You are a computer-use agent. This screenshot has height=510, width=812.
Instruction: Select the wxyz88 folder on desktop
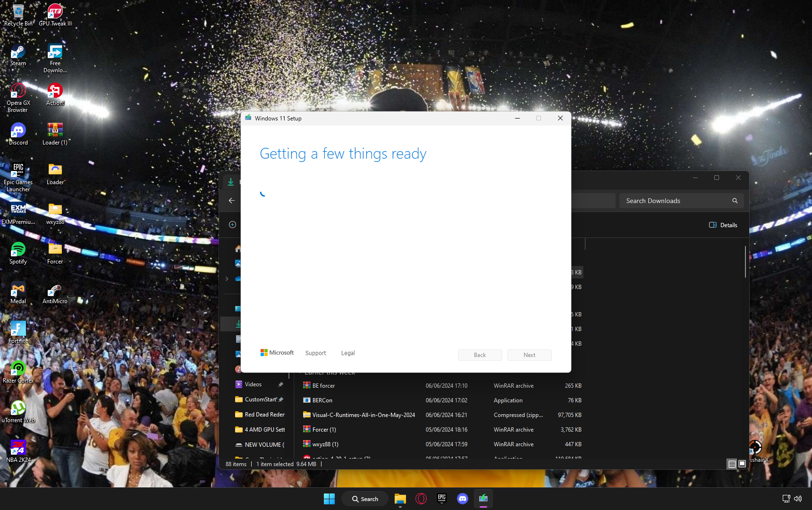tap(55, 213)
